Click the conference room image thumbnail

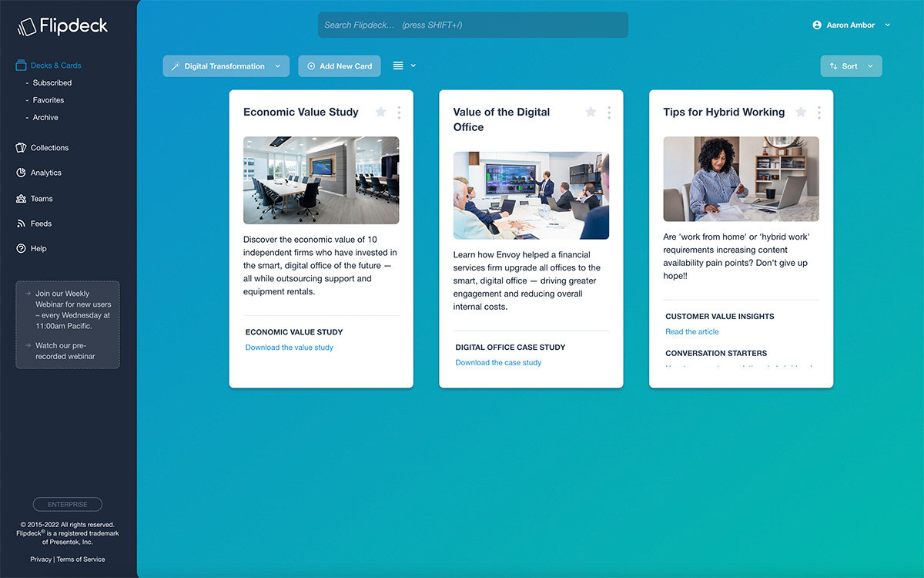321,180
